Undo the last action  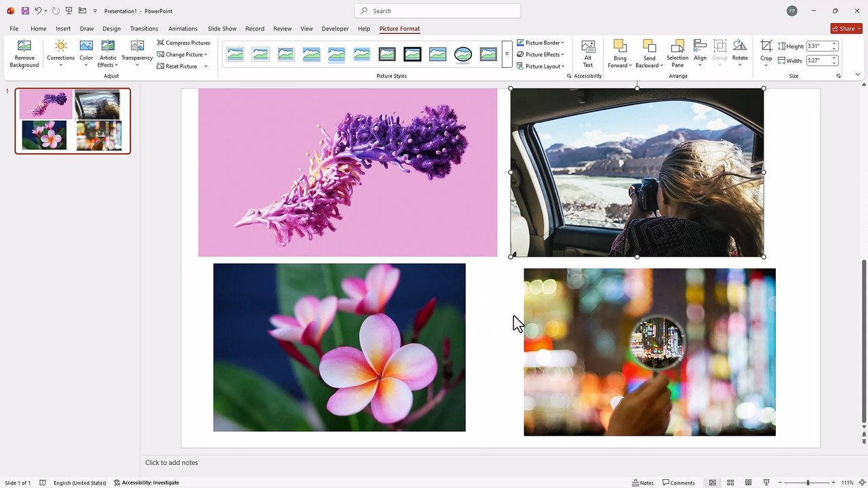tap(39, 11)
